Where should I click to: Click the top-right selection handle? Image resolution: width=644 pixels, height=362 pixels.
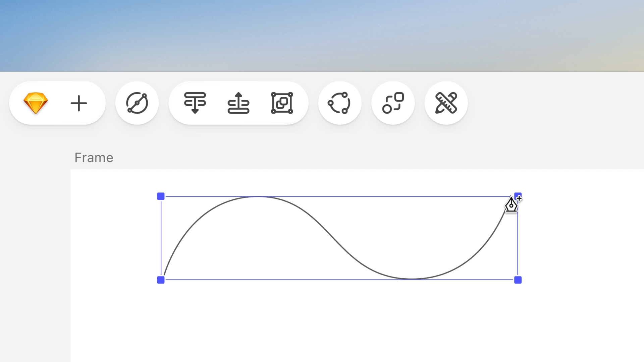[x=518, y=195]
